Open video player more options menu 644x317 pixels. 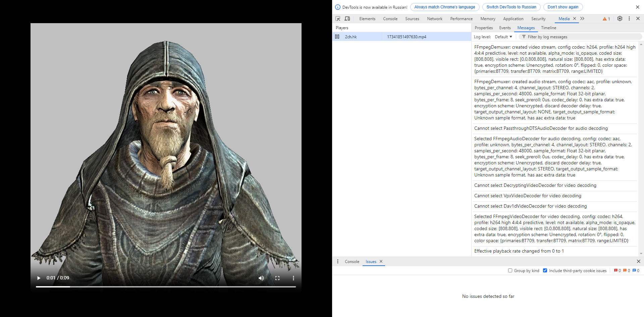(x=293, y=278)
